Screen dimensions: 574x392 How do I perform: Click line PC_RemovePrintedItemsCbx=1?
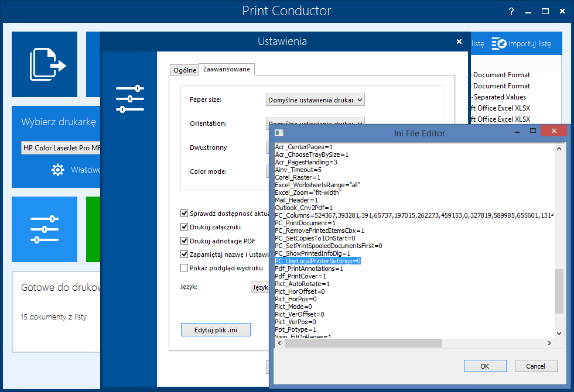click(320, 231)
